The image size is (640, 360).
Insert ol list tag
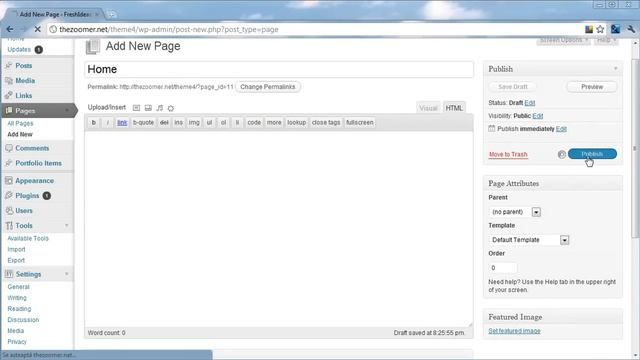tap(223, 122)
